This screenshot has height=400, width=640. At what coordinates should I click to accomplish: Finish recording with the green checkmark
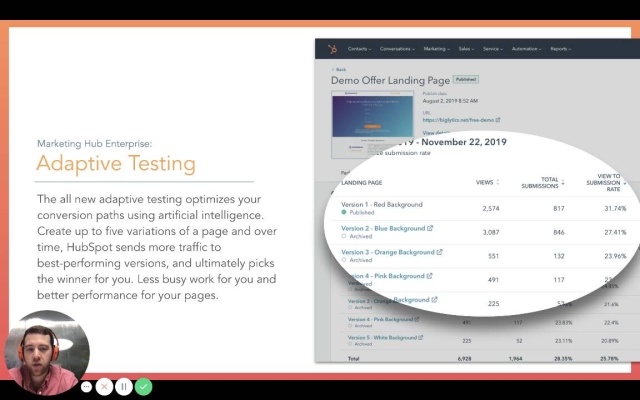143,387
